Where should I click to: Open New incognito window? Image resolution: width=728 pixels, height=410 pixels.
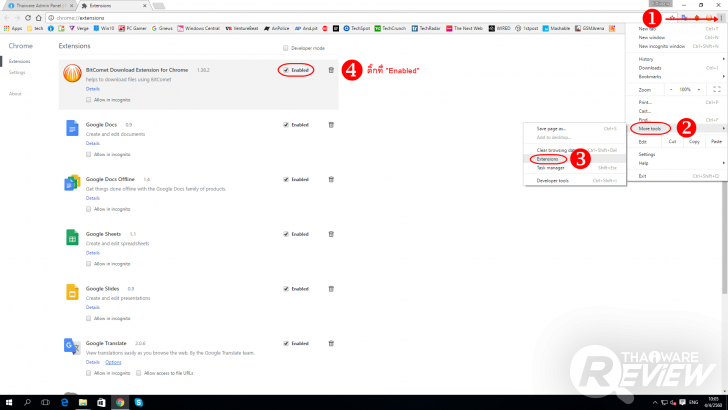click(x=676, y=46)
